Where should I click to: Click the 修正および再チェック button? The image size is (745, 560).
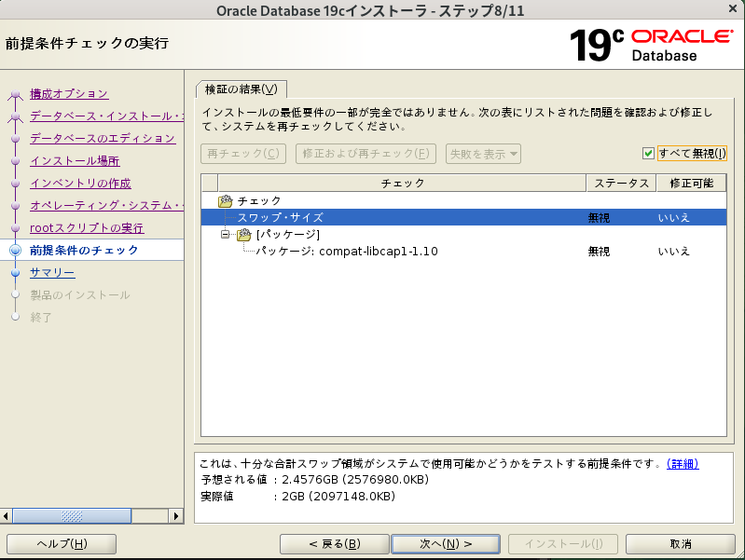[366, 154]
